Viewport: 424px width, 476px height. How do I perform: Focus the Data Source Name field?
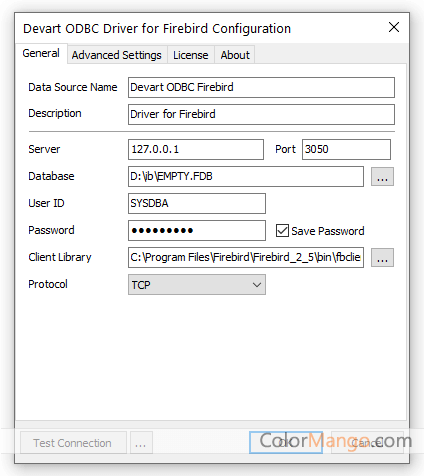click(x=261, y=88)
